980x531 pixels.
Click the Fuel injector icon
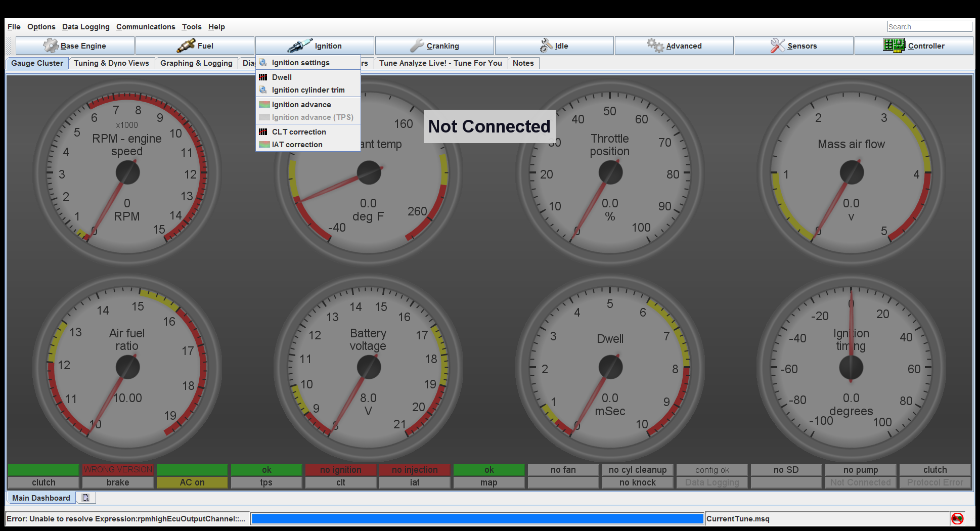186,46
